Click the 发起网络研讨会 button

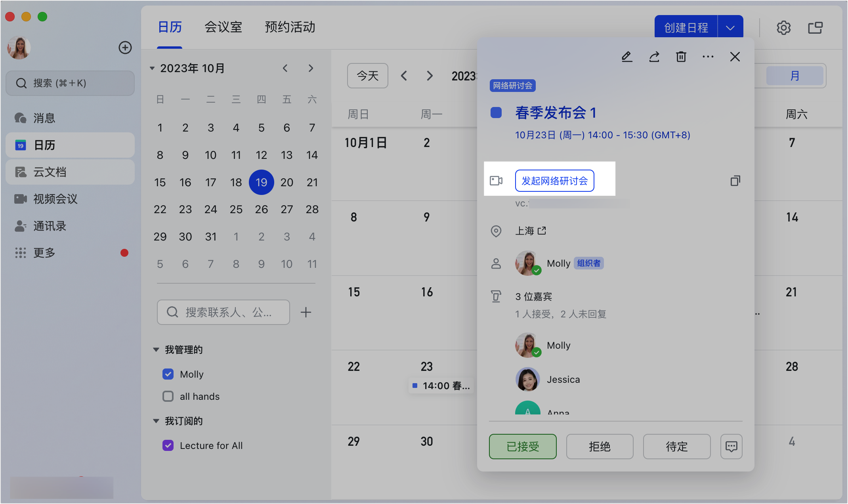(x=554, y=181)
